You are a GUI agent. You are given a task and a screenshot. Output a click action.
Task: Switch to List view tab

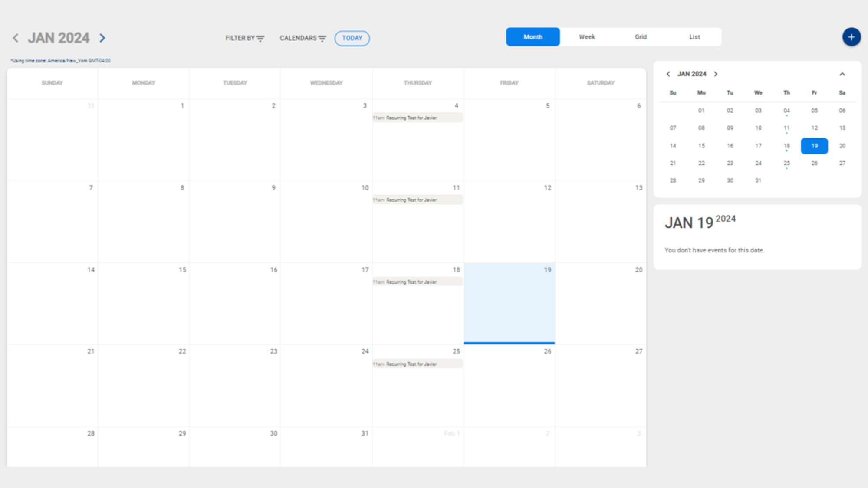[694, 37]
